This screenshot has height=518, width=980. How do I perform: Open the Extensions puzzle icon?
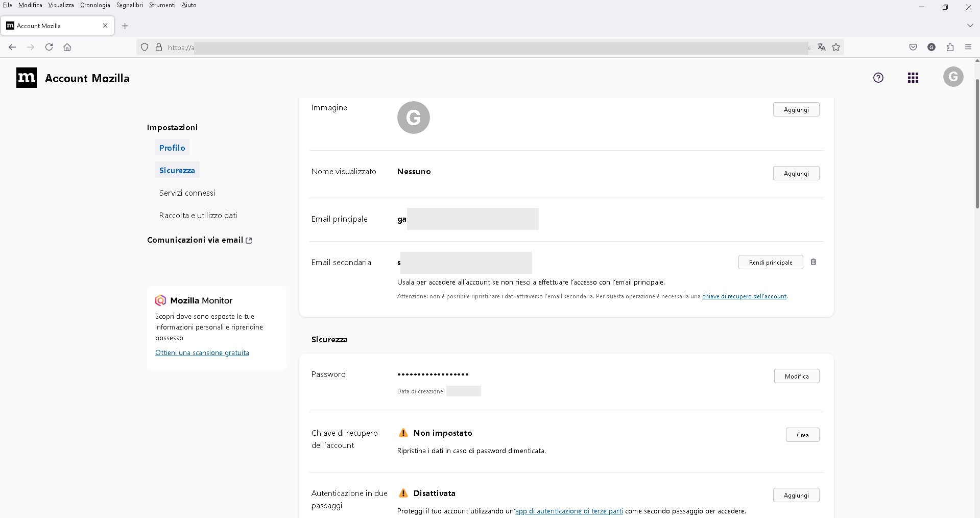pos(950,47)
